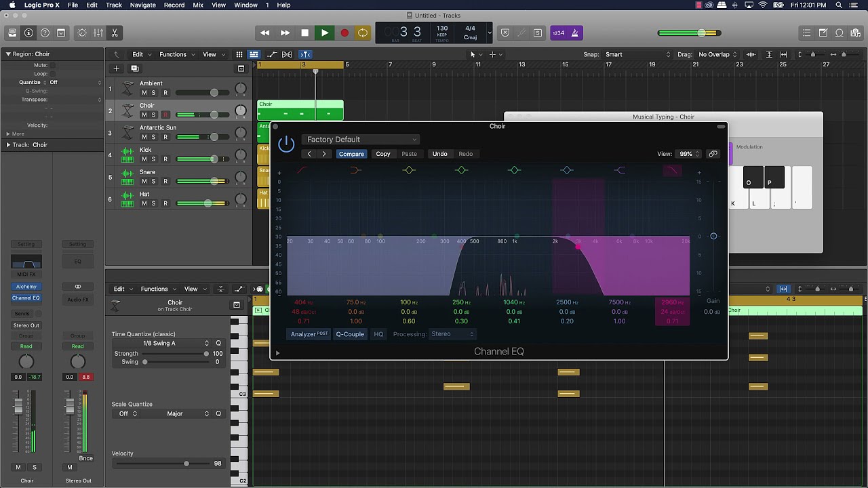868x488 pixels.
Task: Toggle Cycle mode in the transport
Action: point(363,33)
